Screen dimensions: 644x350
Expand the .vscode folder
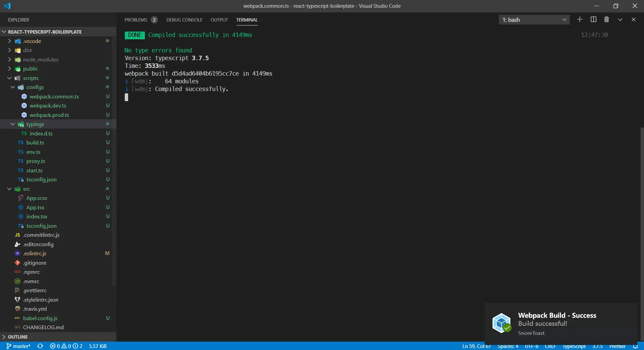[x=58, y=41]
